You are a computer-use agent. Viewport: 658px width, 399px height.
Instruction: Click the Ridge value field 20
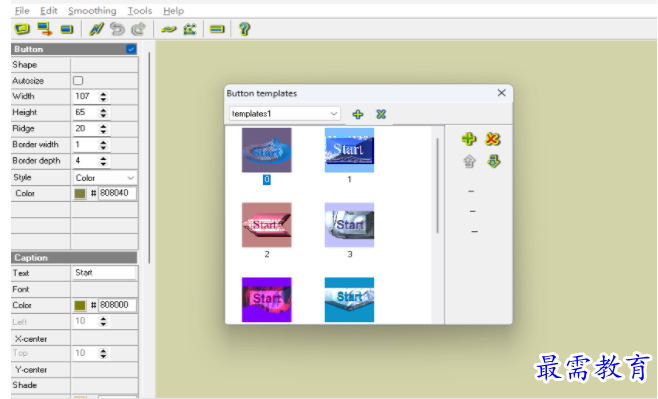tap(86, 128)
